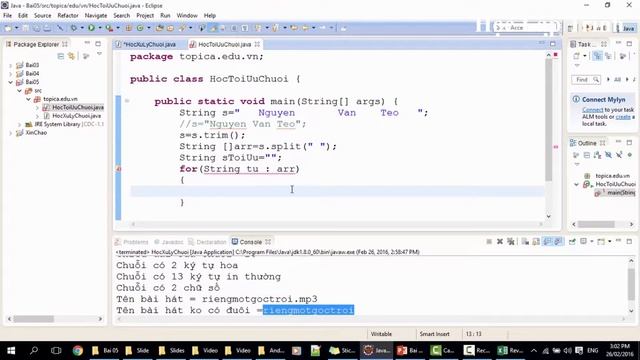Image resolution: width=640 pixels, height=360 pixels.
Task: Expand the XinChao project
Action: coord(10,133)
